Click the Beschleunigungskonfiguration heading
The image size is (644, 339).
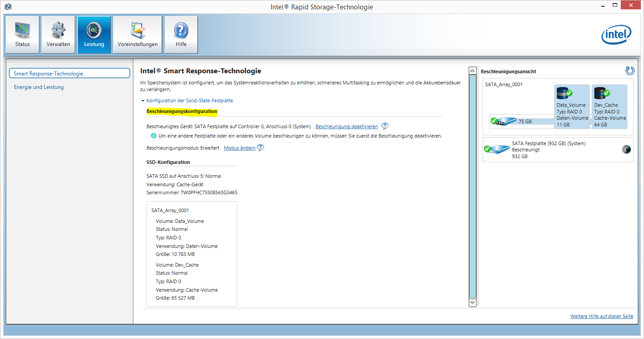pos(182,111)
